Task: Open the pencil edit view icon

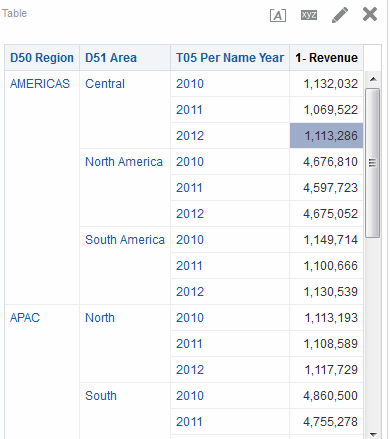Action: pyautogui.click(x=340, y=15)
